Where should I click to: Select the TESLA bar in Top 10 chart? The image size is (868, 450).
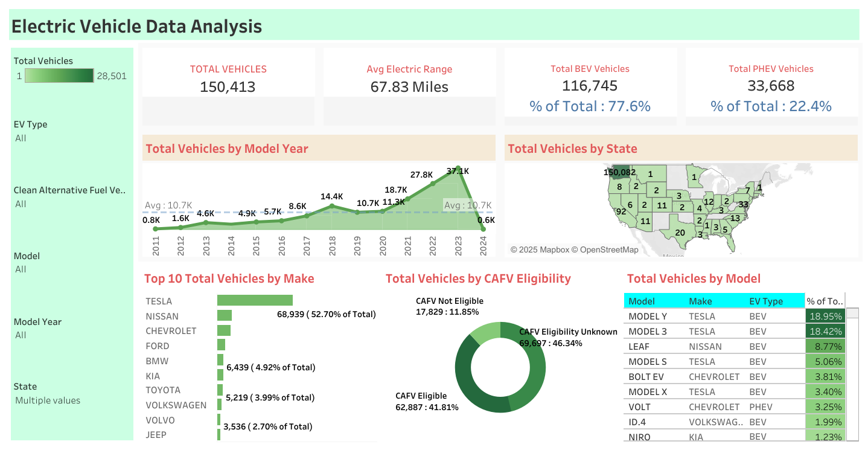(x=255, y=300)
